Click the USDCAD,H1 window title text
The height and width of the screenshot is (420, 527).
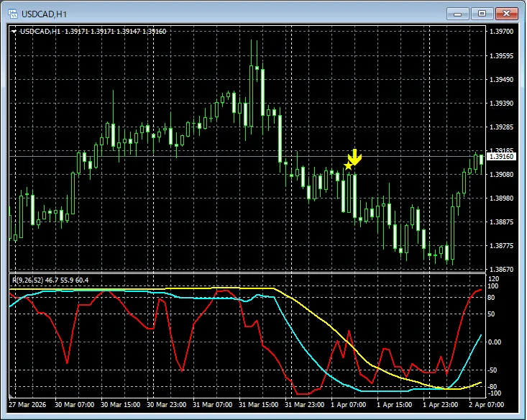44,14
